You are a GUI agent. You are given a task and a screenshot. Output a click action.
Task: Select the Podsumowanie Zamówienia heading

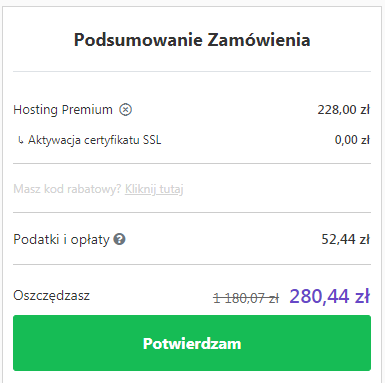click(x=192, y=40)
